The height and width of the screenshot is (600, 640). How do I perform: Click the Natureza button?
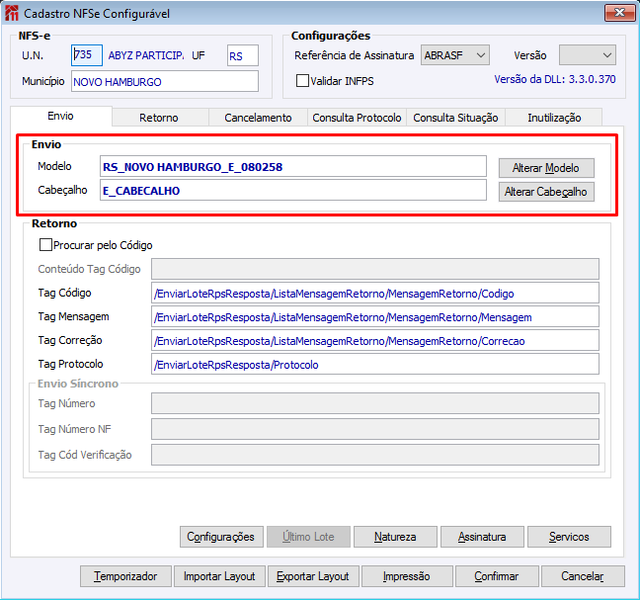click(x=395, y=537)
